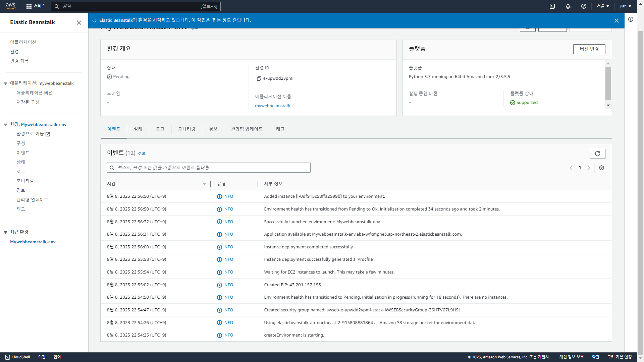Click the platform panel scroll down arrow
Screen dimensions: 644x362
[x=608, y=106]
